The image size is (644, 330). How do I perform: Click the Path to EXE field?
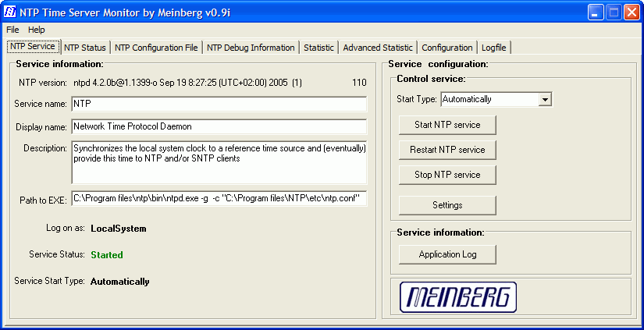coord(219,198)
